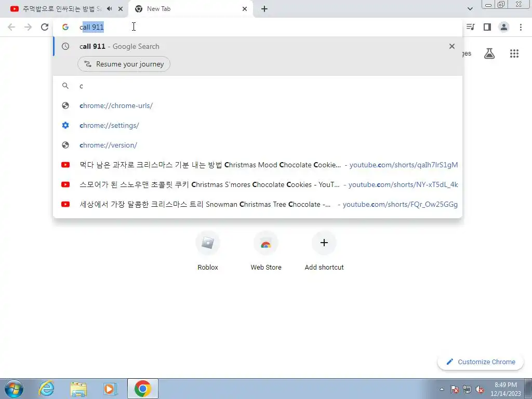Select the search suggestion 'c'

[x=258, y=86]
